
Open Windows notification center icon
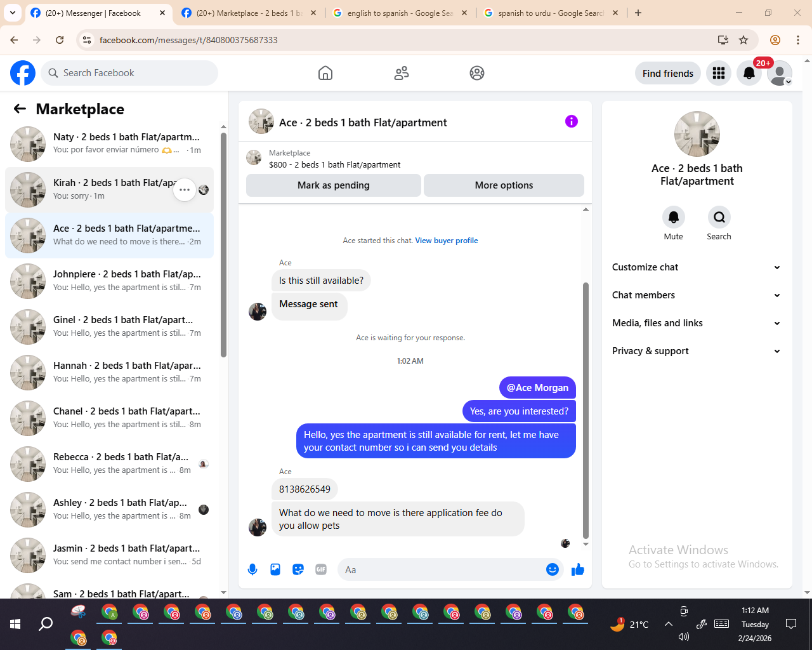[x=791, y=624]
